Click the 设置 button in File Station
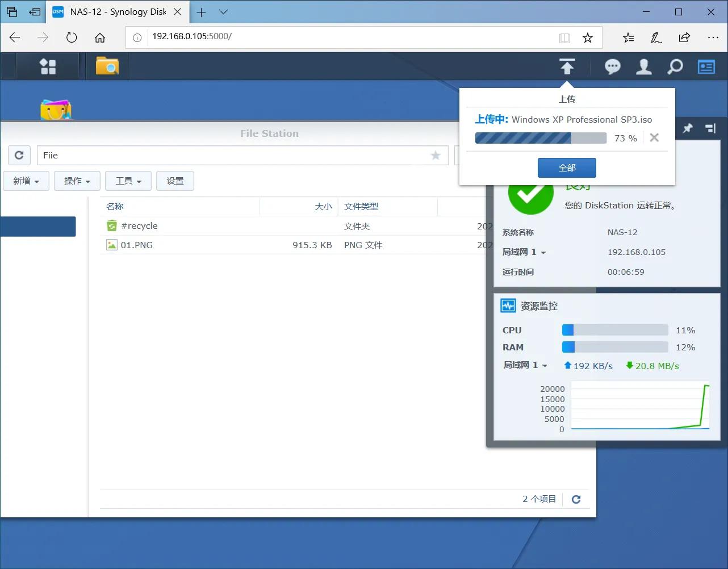The image size is (728, 569). 175,181
